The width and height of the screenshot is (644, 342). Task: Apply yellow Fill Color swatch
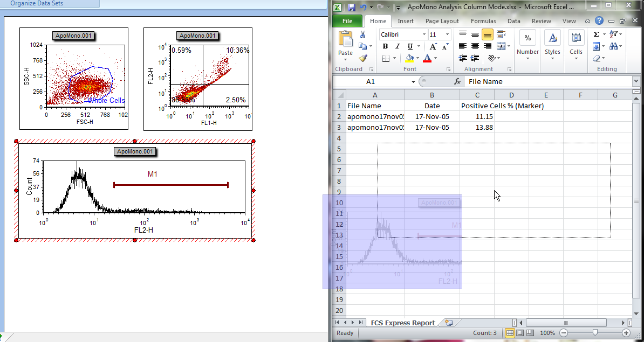coord(409,58)
